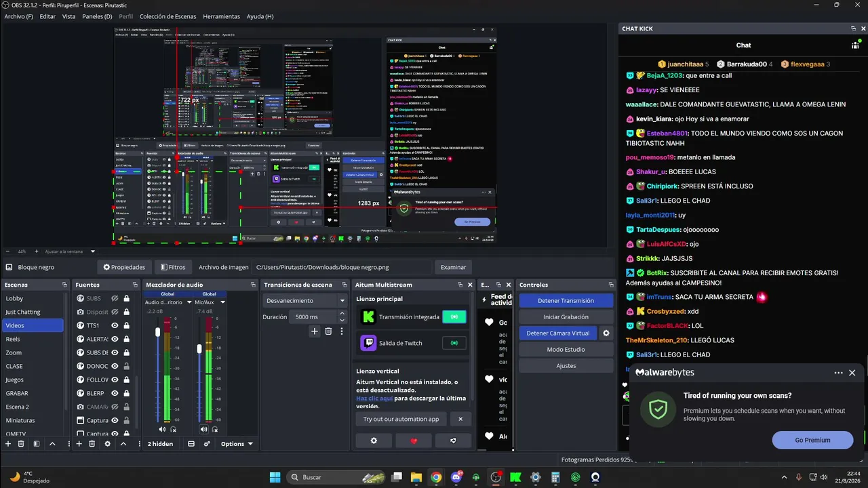This screenshot has height=488, width=868.
Task: Open chat users icon in Chat Kick
Action: click(x=856, y=45)
